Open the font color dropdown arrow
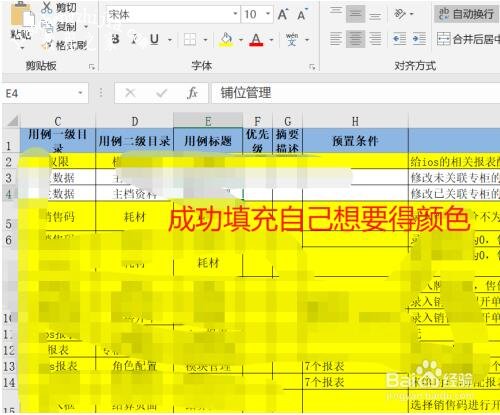Screen dimensions: 500x415 coord(271,40)
